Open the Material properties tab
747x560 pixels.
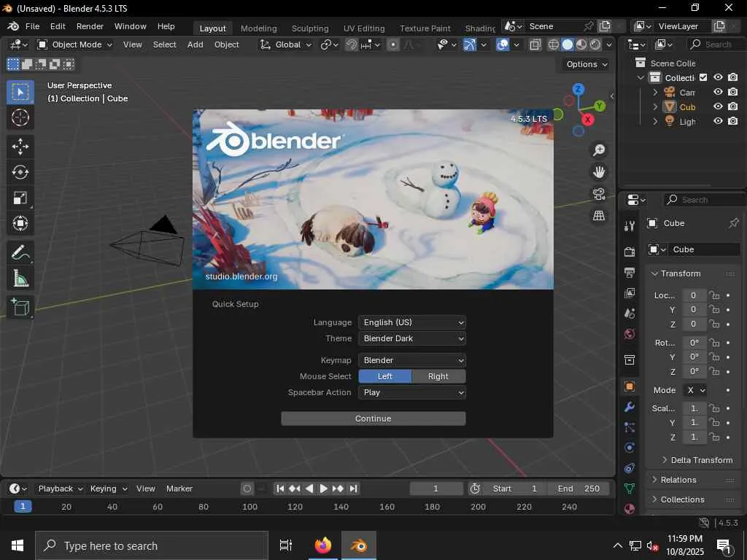pyautogui.click(x=630, y=508)
